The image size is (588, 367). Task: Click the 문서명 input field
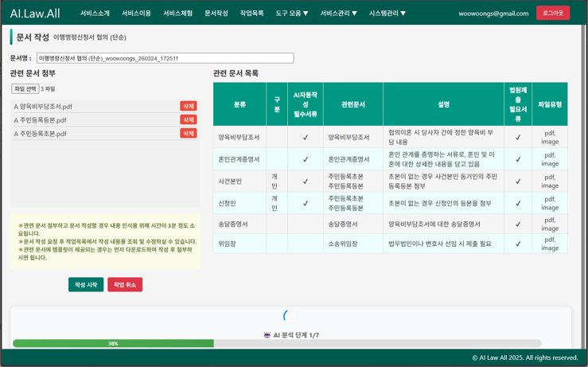pos(165,58)
